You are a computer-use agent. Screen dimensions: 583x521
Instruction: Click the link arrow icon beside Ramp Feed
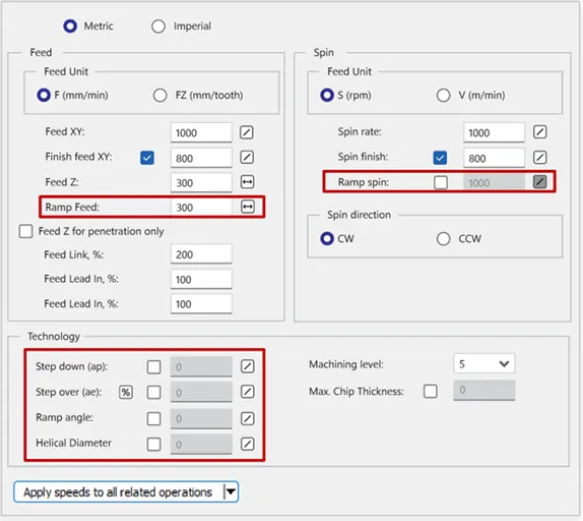click(x=248, y=207)
